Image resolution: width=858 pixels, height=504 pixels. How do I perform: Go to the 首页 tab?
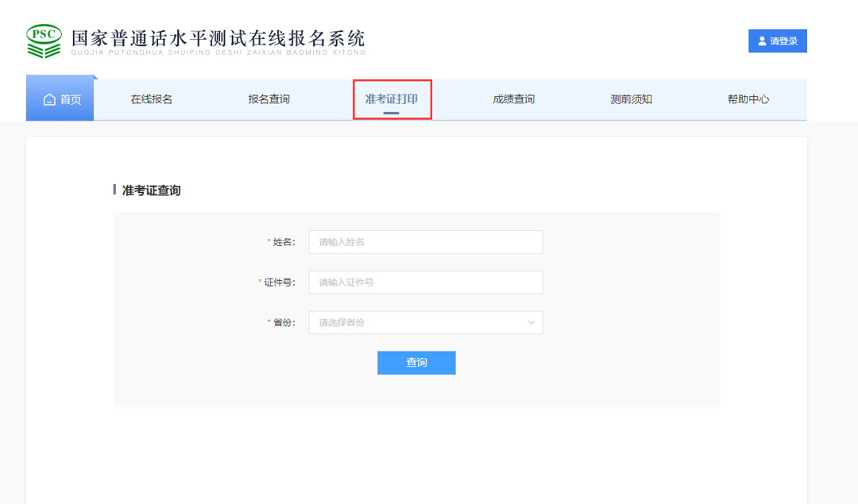click(60, 100)
